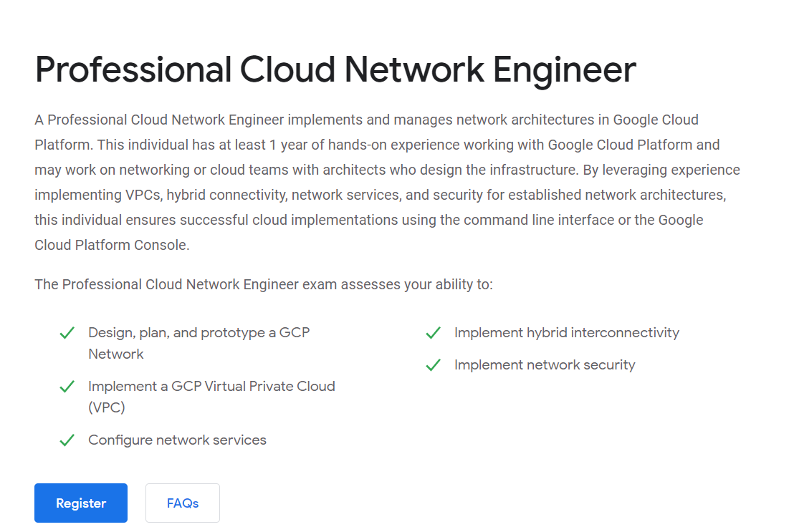Screen dimensions: 789x532
Task: Click the word 'Network' under Design item
Action: (x=115, y=354)
